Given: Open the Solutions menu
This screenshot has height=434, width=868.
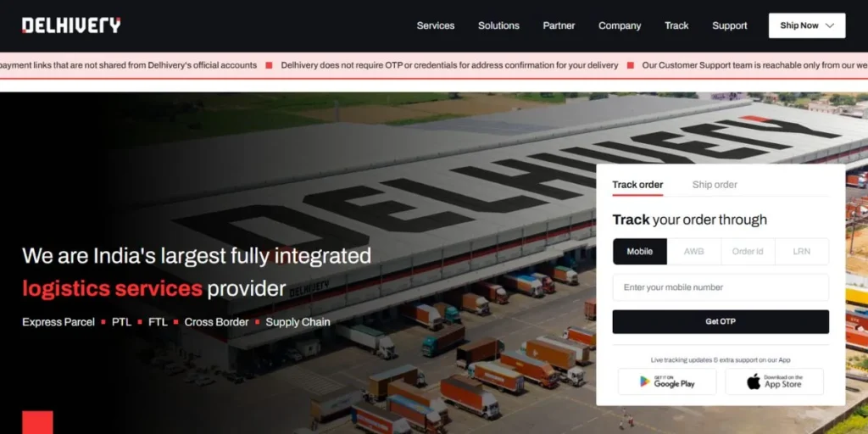Looking at the screenshot, I should [498, 25].
